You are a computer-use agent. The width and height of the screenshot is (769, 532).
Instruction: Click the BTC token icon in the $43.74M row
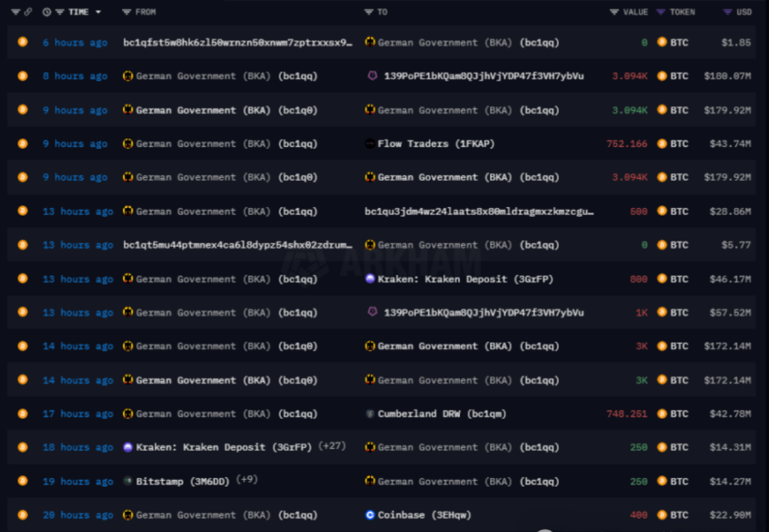661,143
